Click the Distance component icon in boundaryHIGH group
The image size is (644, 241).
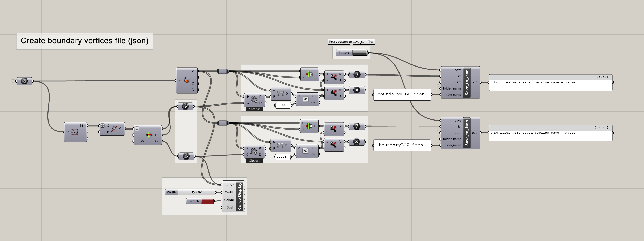[x=280, y=94]
